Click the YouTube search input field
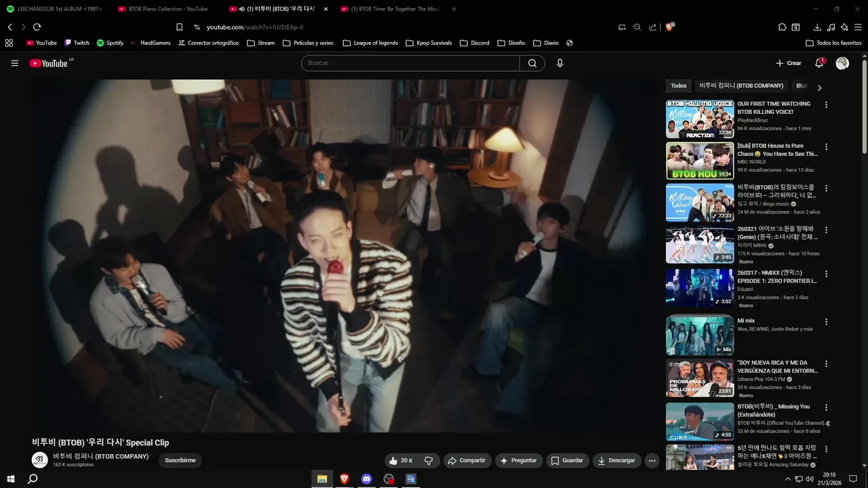868x488 pixels. pos(410,63)
